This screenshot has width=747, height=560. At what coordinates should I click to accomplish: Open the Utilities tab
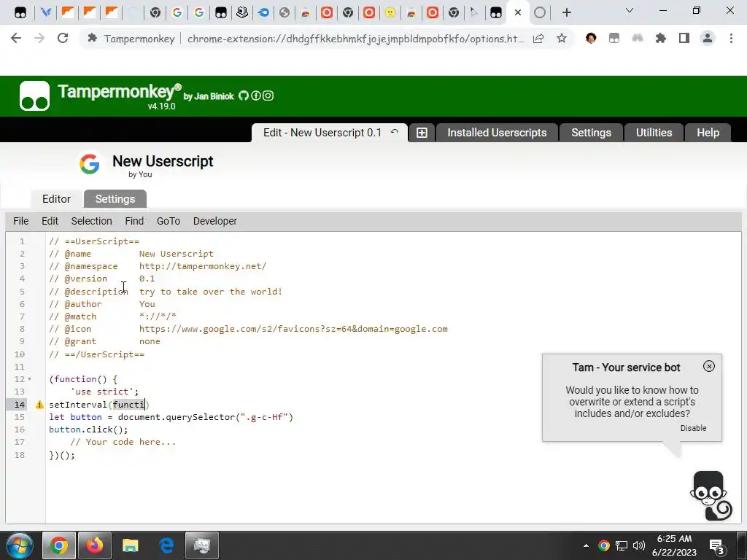click(x=654, y=133)
